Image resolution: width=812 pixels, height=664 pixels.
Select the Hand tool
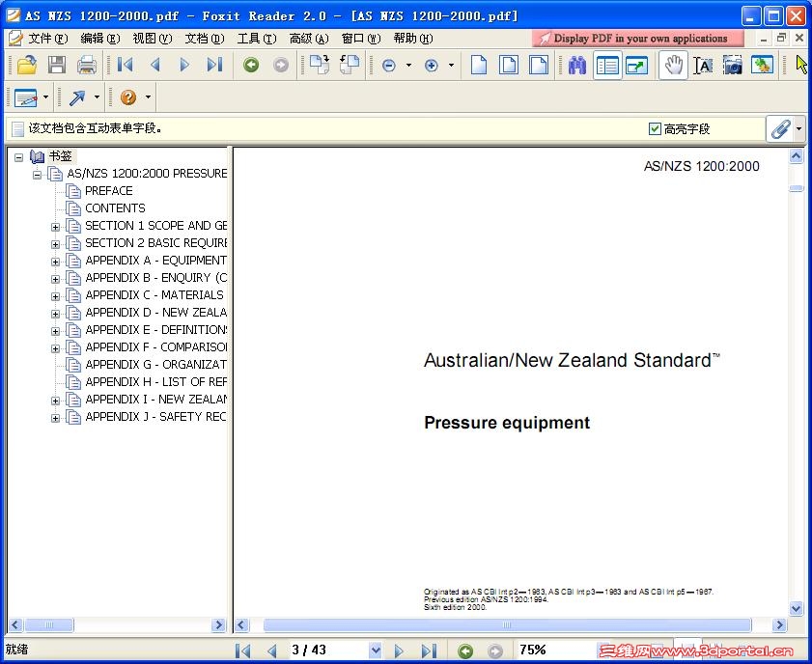(x=673, y=66)
